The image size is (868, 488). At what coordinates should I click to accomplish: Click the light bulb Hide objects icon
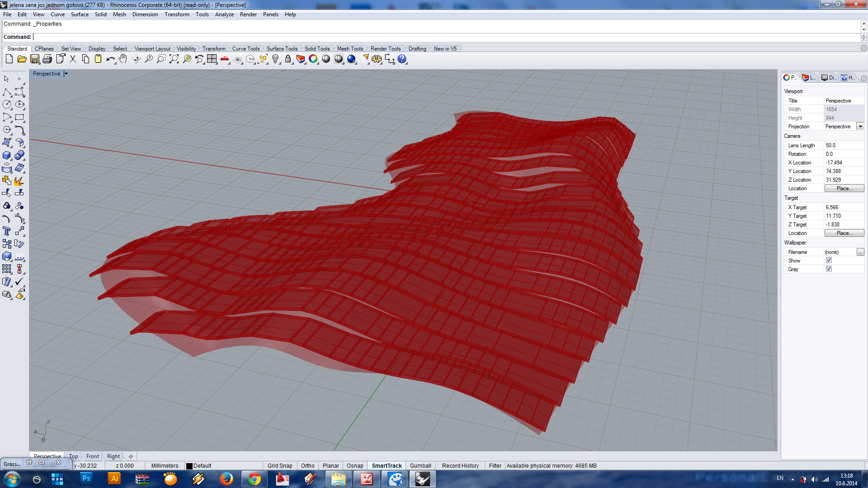click(275, 59)
